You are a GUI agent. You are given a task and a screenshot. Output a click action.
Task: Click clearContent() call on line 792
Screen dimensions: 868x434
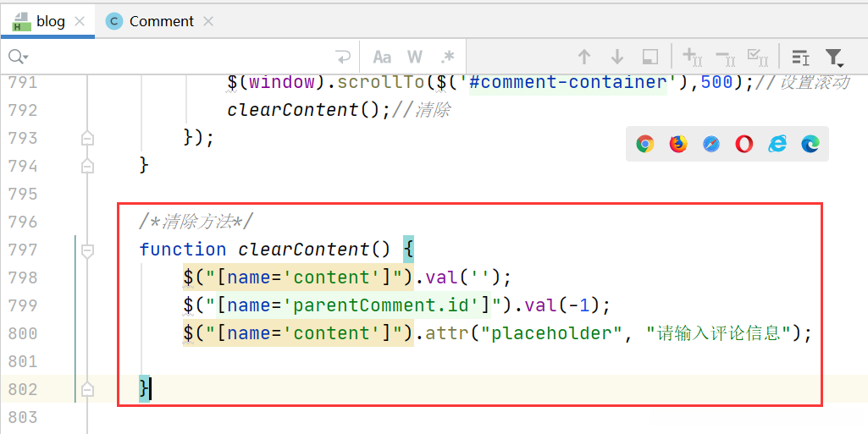click(x=303, y=110)
